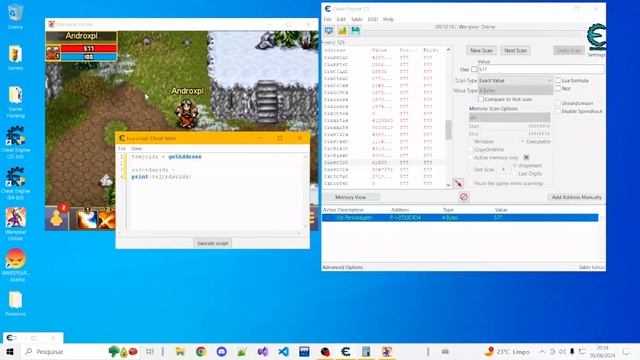Toggle the Writable checkbox
The width and height of the screenshot is (640, 360).
[x=470, y=141]
